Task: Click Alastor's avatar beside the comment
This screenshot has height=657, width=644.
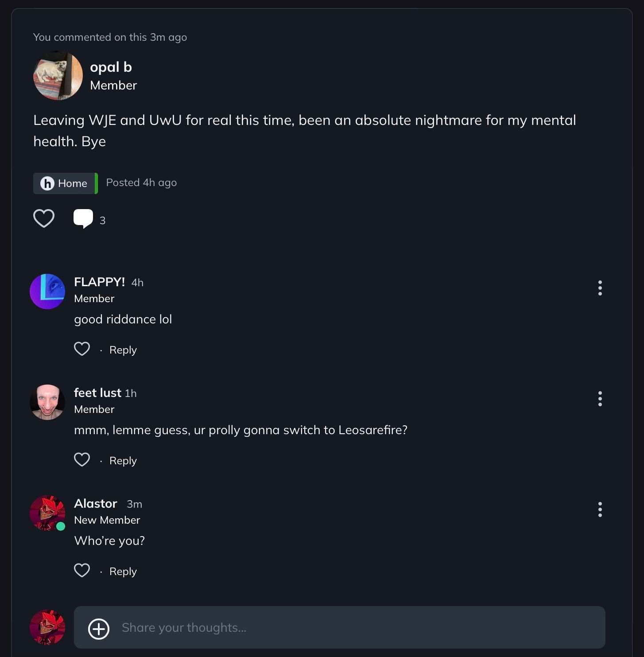Action: (47, 513)
